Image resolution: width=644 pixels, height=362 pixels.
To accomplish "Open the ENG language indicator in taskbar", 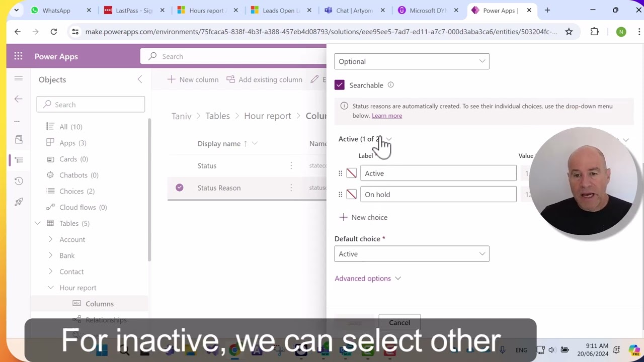I will (x=521, y=350).
